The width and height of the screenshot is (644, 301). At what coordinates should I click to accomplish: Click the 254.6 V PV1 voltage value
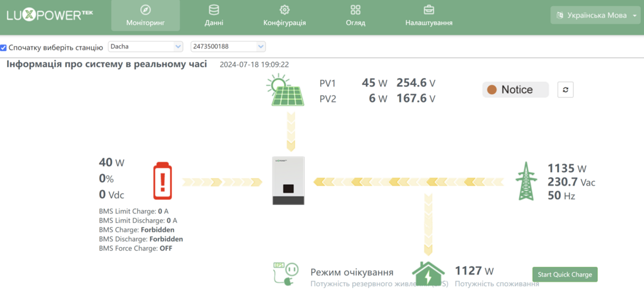(415, 84)
